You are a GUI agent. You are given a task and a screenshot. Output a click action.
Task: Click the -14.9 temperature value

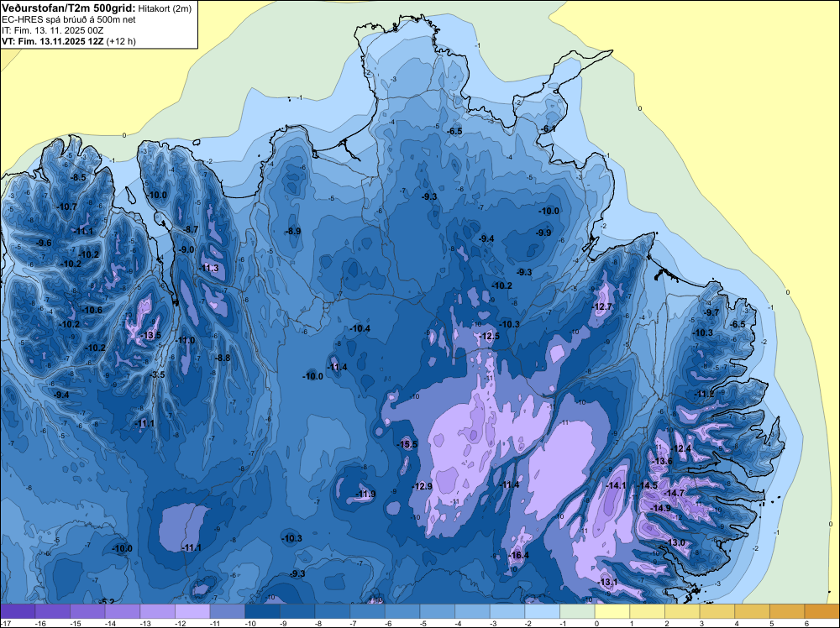(x=660, y=508)
